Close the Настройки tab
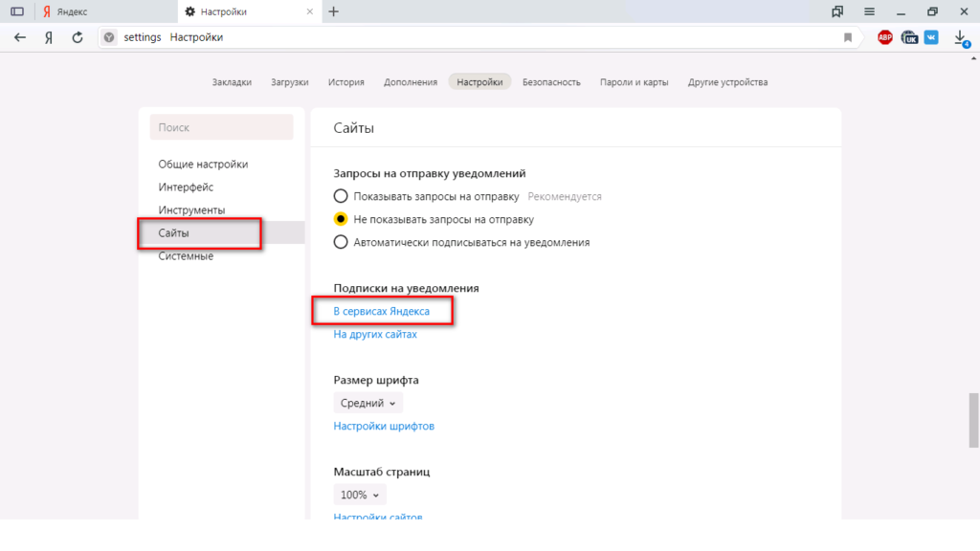 click(309, 11)
